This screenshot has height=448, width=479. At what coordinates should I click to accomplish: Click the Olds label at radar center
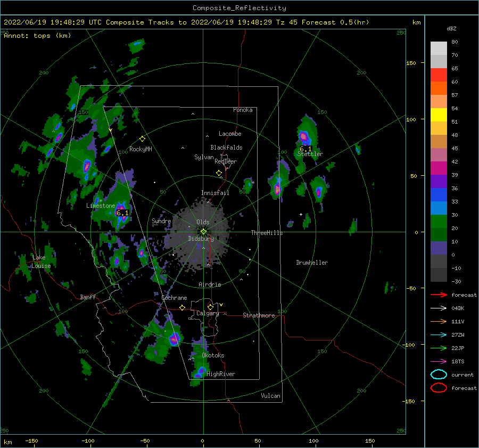(x=203, y=222)
